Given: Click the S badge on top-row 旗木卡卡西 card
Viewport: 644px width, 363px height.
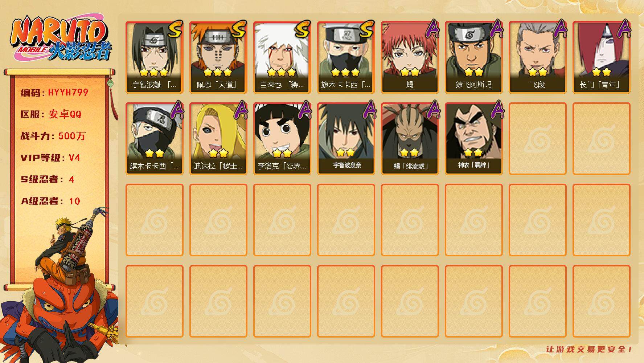Looking at the screenshot, I should click(366, 30).
